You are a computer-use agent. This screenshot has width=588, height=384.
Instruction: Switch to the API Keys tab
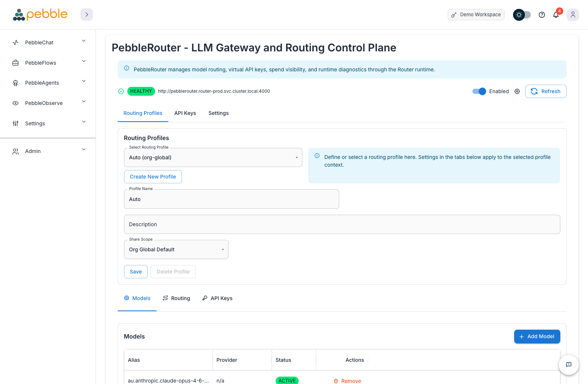pyautogui.click(x=185, y=113)
